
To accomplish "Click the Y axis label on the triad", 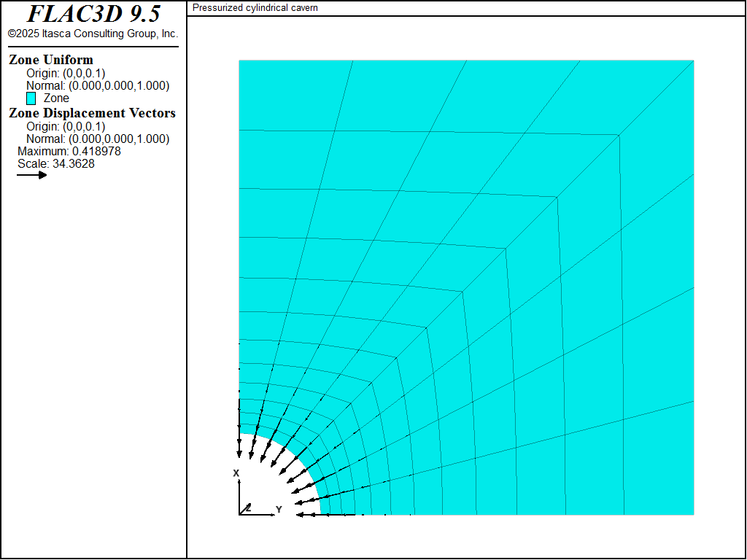I will [x=279, y=510].
